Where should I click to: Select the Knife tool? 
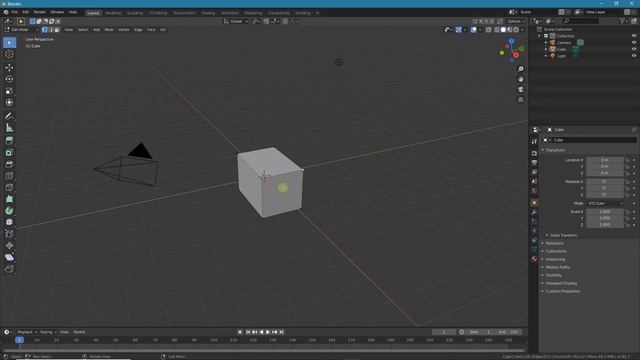(x=9, y=187)
